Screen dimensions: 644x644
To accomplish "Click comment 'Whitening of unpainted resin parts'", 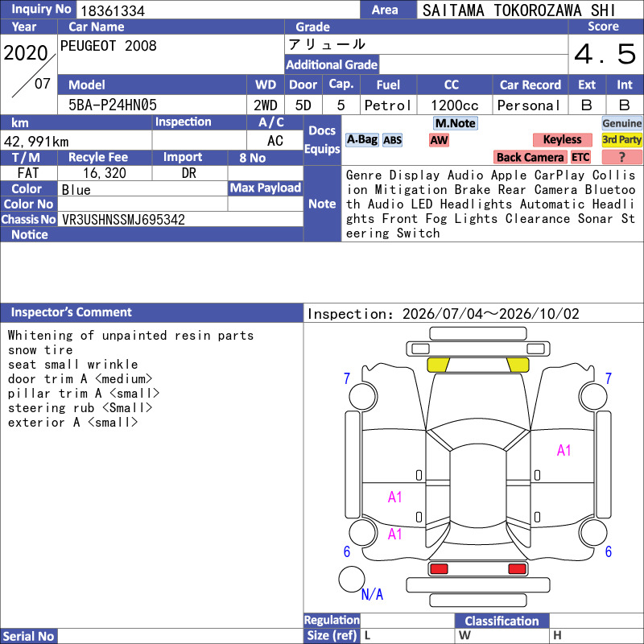I will pyautogui.click(x=130, y=336).
